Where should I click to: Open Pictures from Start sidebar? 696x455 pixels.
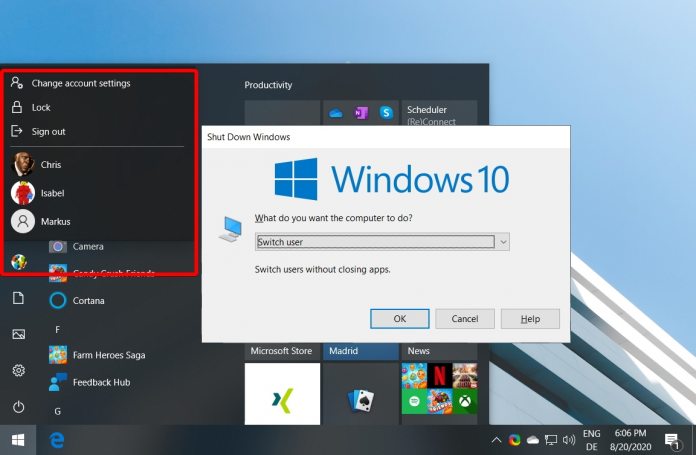pos(18,334)
